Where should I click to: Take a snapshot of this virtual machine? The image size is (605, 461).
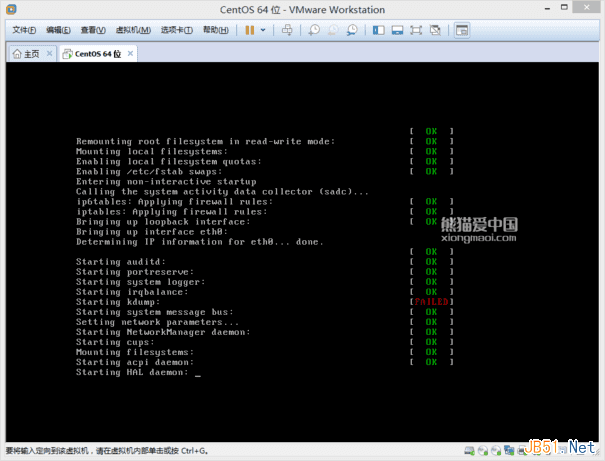[314, 30]
